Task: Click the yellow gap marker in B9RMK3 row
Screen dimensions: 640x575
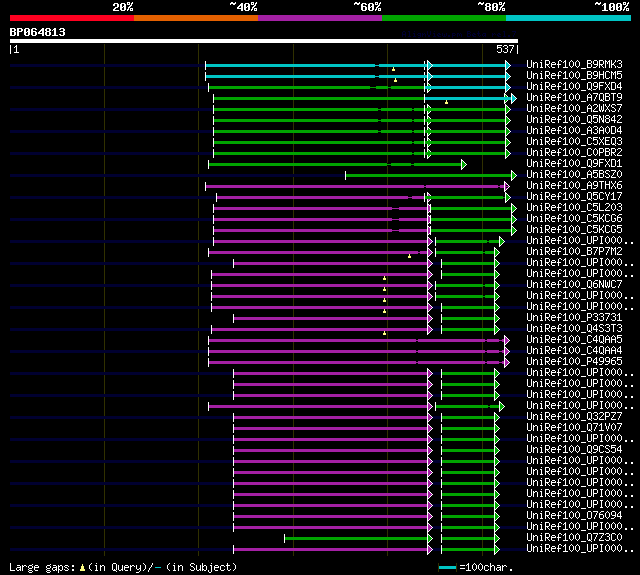Action: click(x=393, y=69)
